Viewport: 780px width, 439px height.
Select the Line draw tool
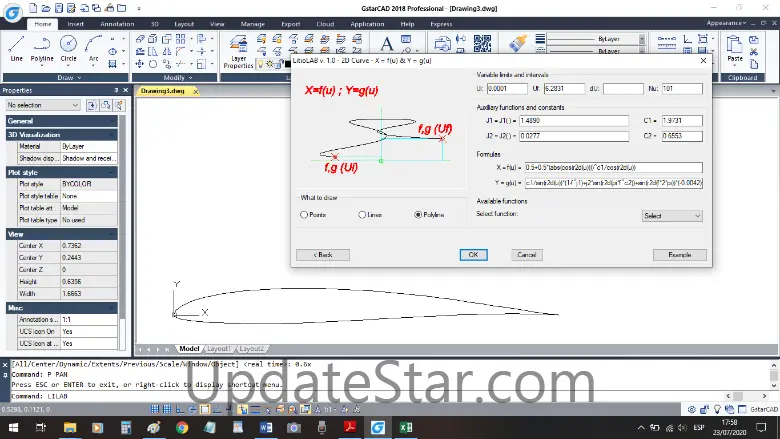click(x=16, y=49)
